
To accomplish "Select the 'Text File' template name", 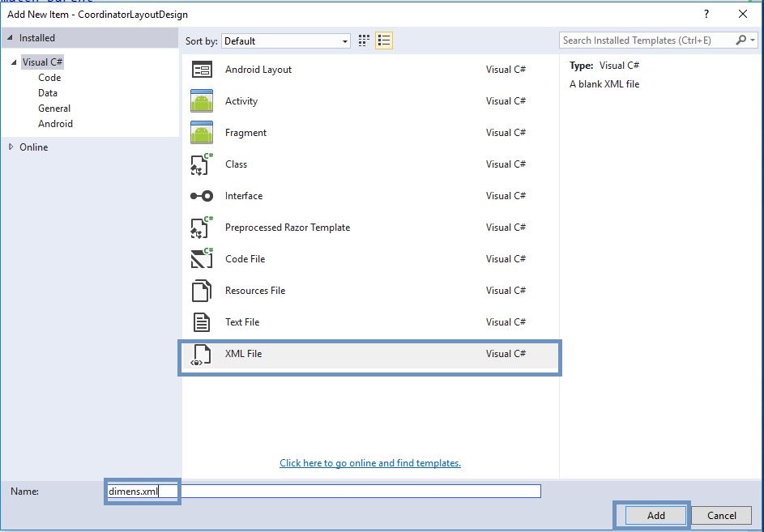I will click(x=242, y=322).
